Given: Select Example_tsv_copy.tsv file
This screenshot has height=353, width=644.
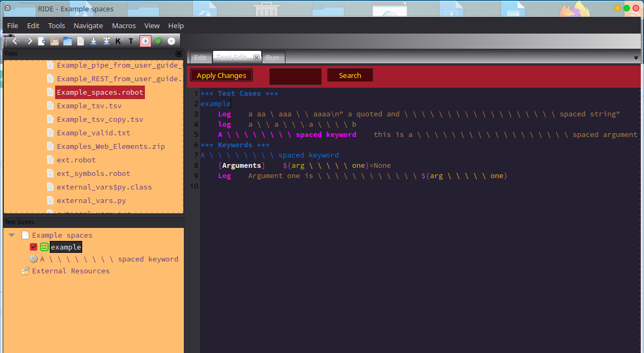Looking at the screenshot, I should [x=100, y=119].
